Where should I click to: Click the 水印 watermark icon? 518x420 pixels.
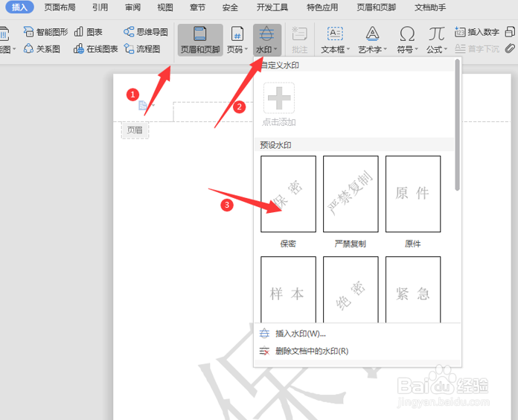(x=266, y=34)
